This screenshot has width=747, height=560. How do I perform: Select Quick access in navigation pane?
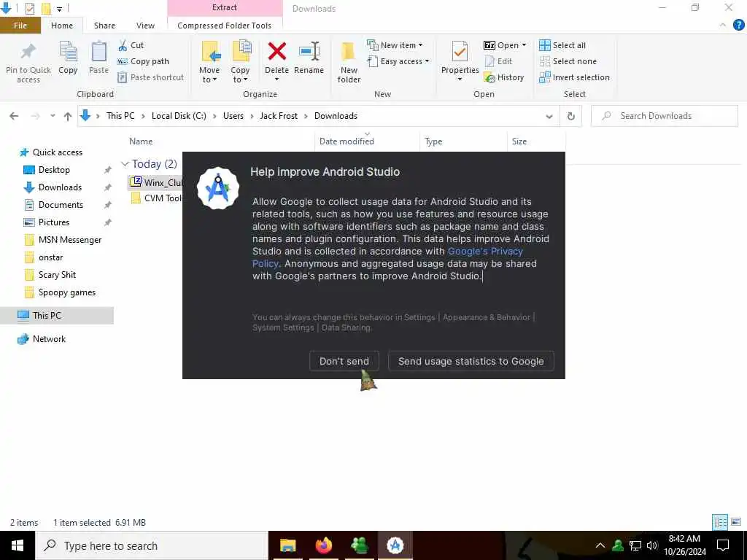57,152
